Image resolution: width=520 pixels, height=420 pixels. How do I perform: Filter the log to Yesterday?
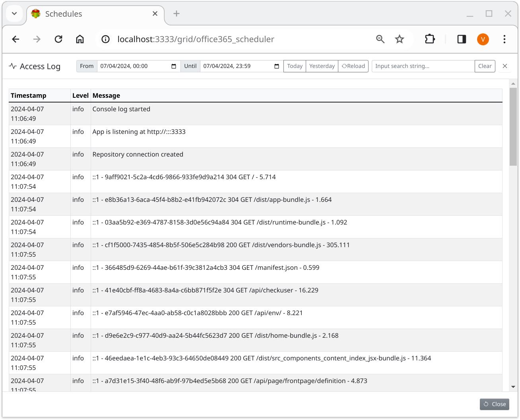click(322, 66)
